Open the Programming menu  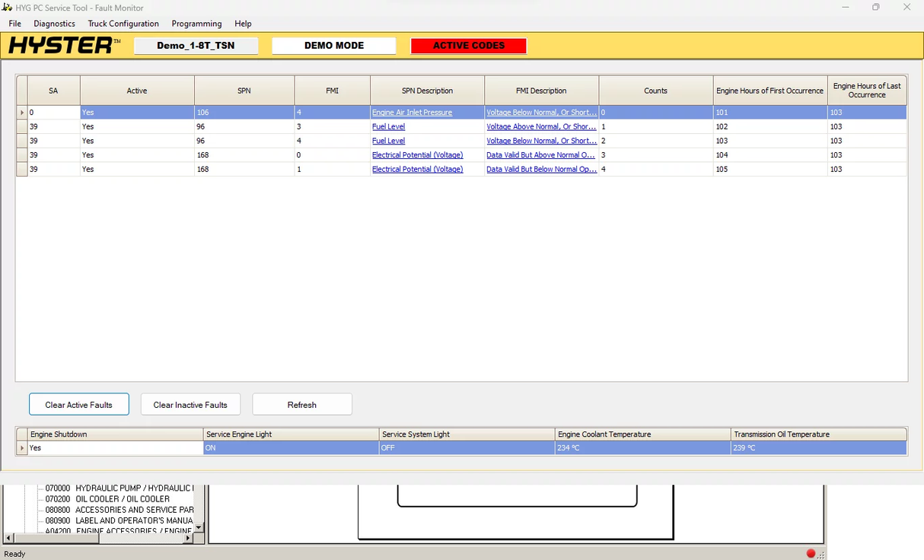tap(196, 24)
